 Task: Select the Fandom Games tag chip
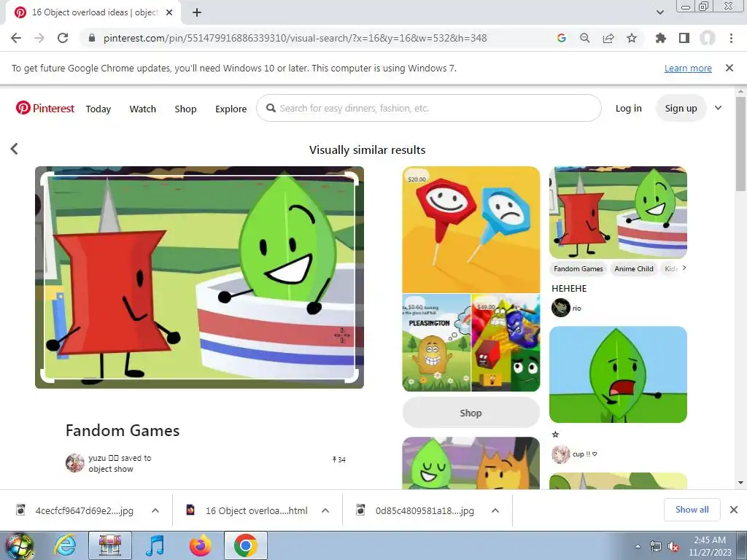tap(578, 268)
